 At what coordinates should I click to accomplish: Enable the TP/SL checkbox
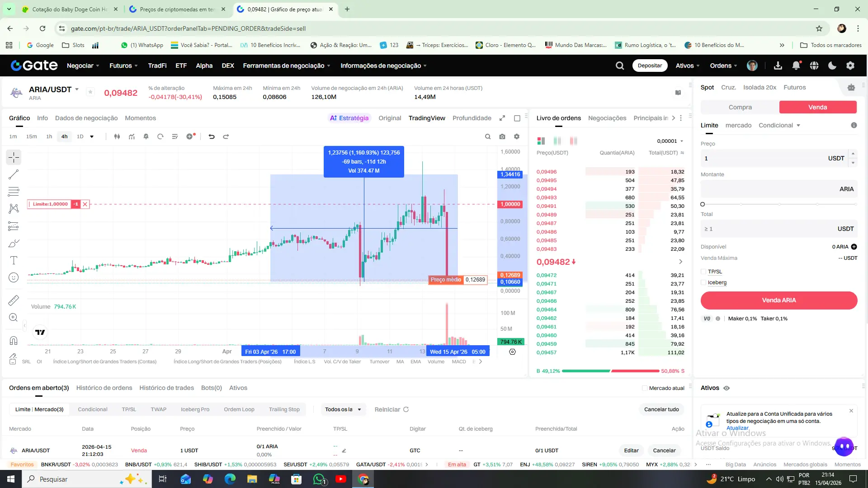coord(703,272)
